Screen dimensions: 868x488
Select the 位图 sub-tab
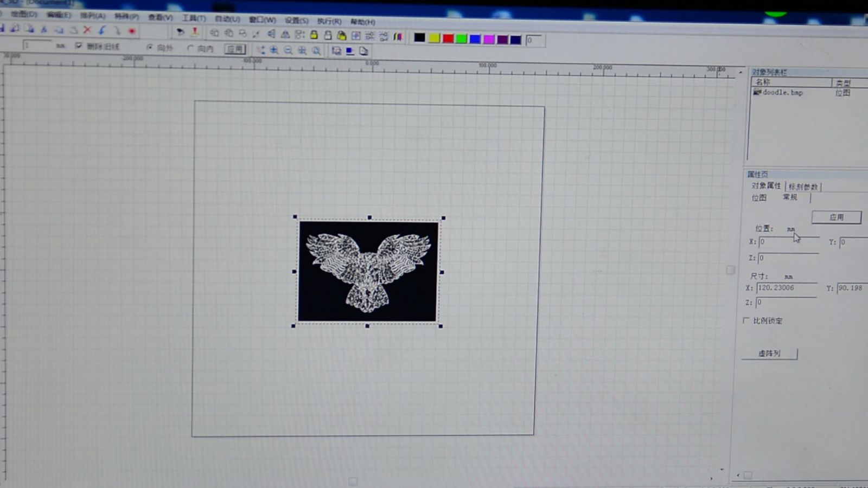coord(759,197)
